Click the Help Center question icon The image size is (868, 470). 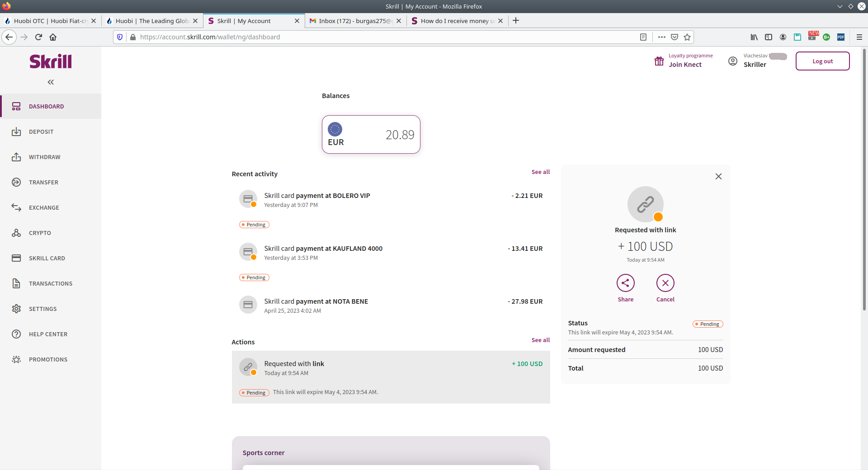(x=16, y=334)
